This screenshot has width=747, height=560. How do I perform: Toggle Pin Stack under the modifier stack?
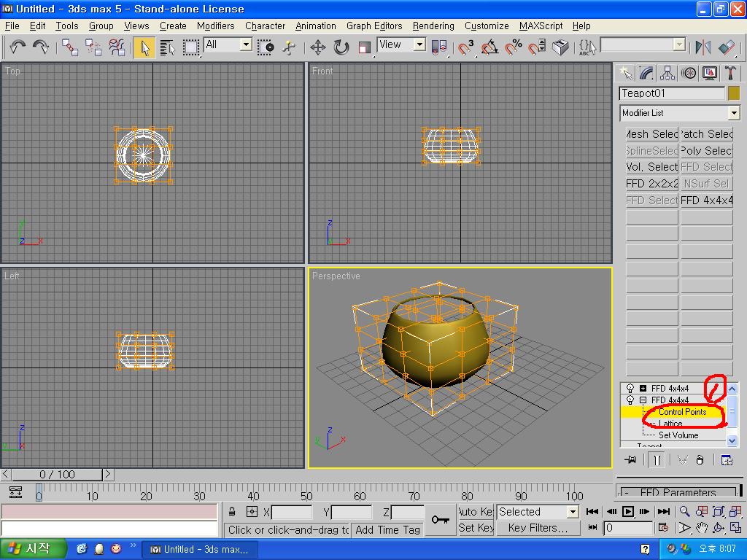pyautogui.click(x=631, y=460)
